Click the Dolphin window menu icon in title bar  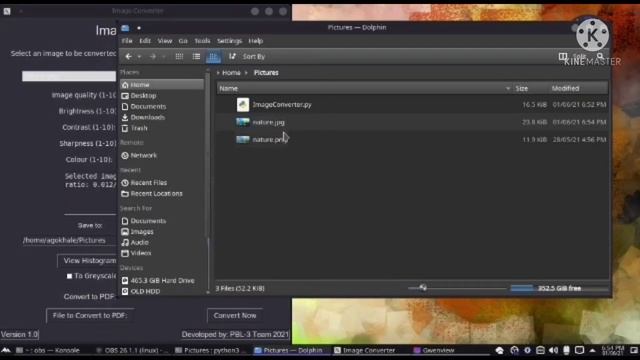click(125, 28)
